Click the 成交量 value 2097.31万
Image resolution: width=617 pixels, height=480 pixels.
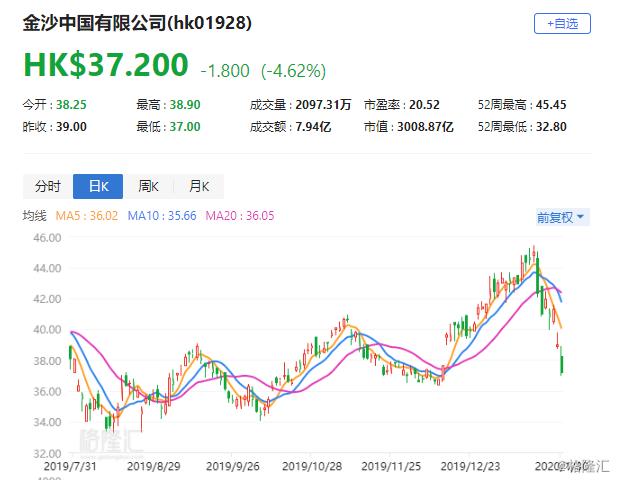coord(323,105)
